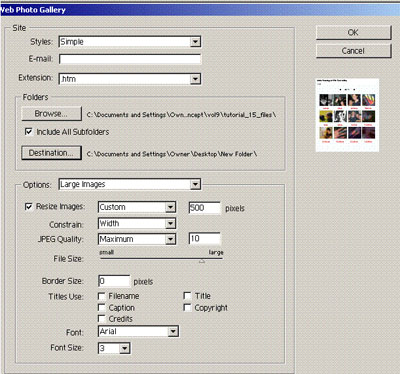
Task: Open the Options dropdown showing Large Images
Action: [130, 184]
